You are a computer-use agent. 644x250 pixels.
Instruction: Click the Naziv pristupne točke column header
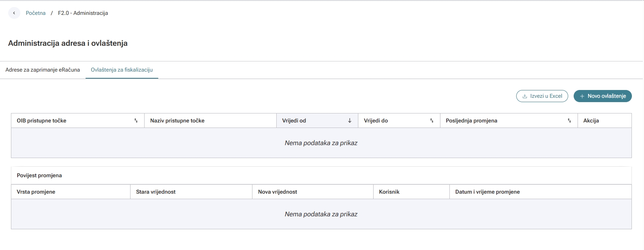coord(210,121)
